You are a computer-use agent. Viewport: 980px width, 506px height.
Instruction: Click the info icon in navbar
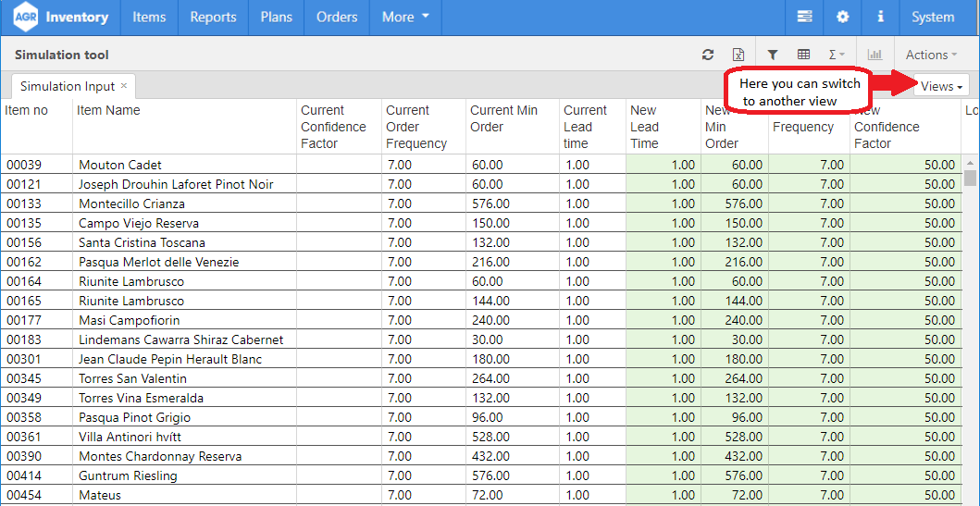coord(880,17)
